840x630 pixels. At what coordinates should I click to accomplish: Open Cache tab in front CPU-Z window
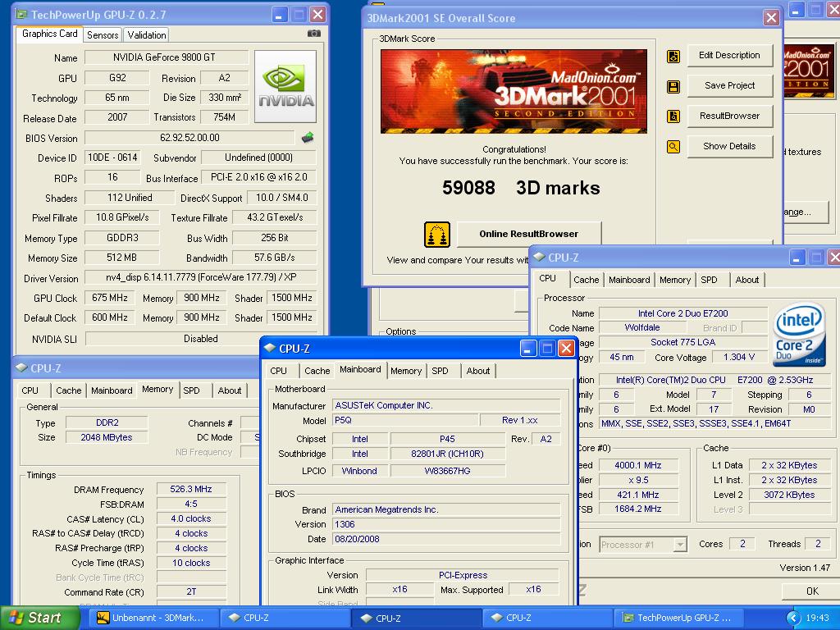coord(317,371)
